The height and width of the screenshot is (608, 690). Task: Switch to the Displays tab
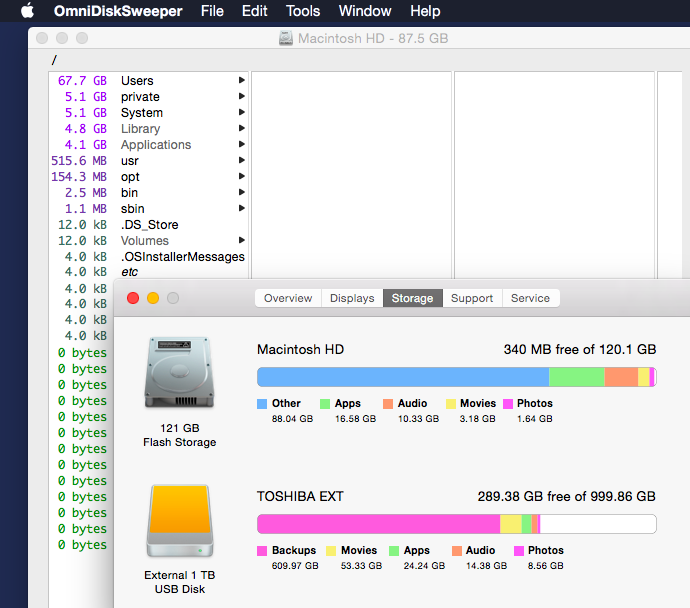click(352, 298)
